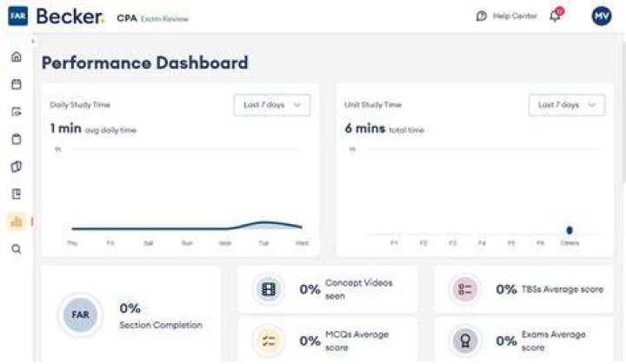The height and width of the screenshot is (364, 626).
Task: Expand the Daily Study Time Last 7 days dropdown
Action: coord(272,105)
